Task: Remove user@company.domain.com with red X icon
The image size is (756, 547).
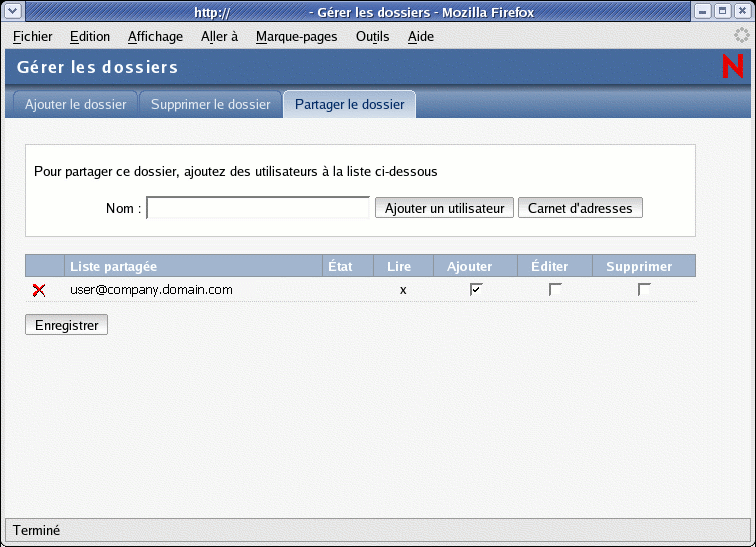Action: click(39, 290)
